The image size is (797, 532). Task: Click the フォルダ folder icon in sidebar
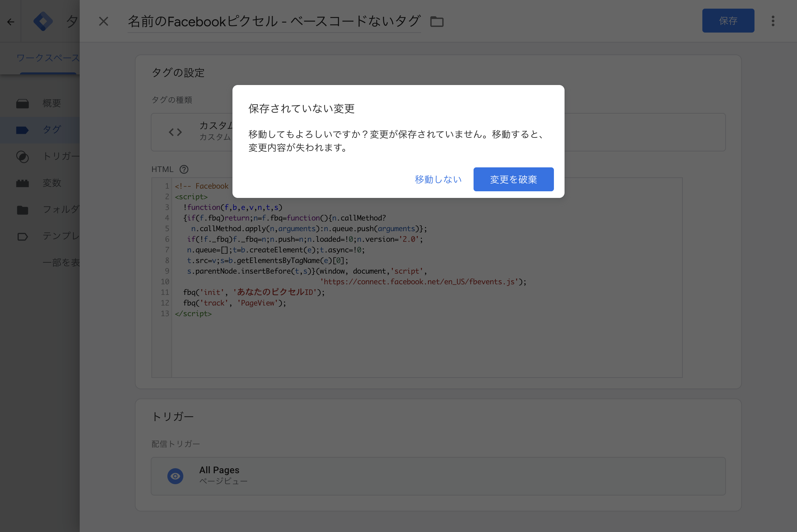click(x=22, y=210)
